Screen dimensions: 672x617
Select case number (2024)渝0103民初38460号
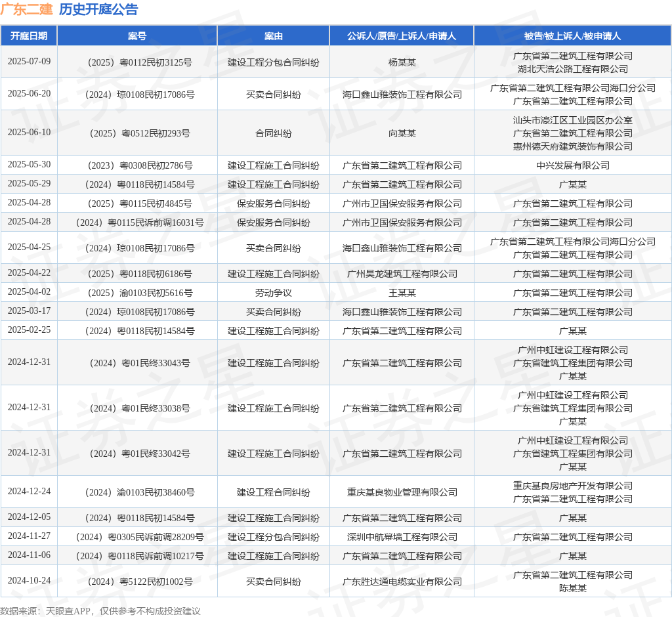pyautogui.click(x=137, y=493)
